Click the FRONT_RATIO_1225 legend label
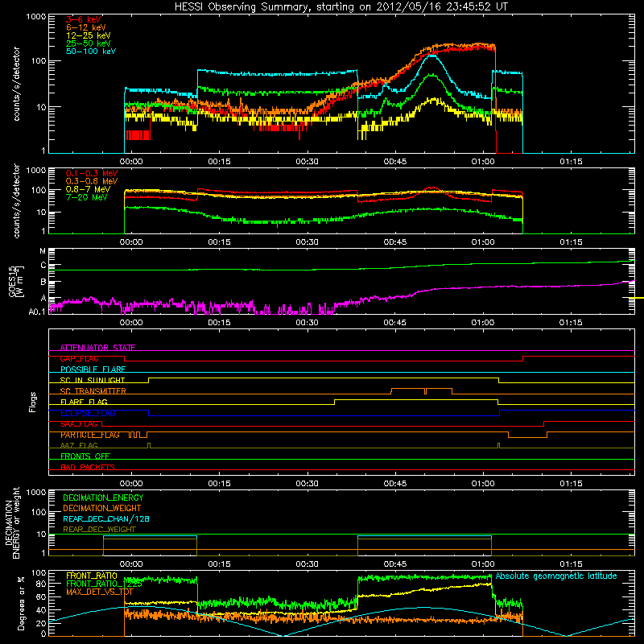 (x=104, y=584)
